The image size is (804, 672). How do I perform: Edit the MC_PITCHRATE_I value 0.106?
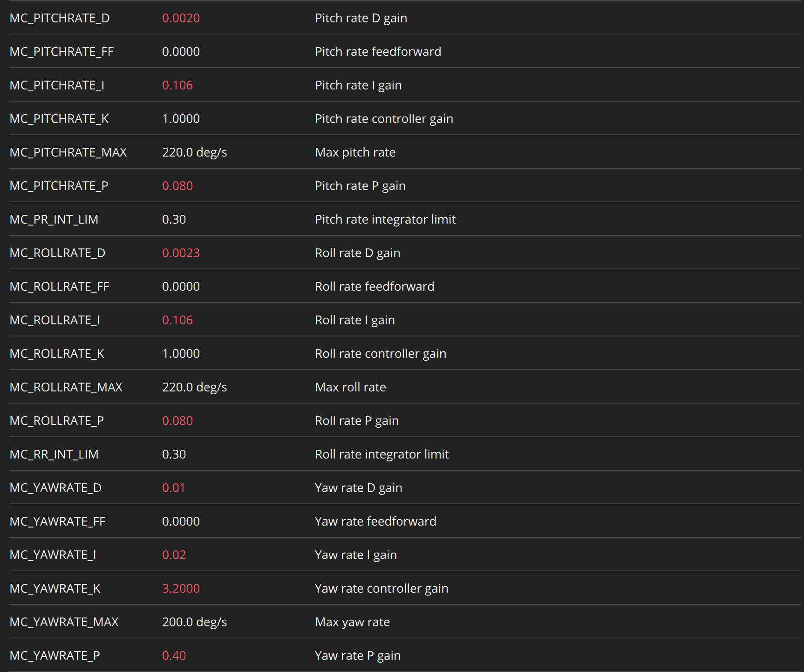tap(177, 85)
